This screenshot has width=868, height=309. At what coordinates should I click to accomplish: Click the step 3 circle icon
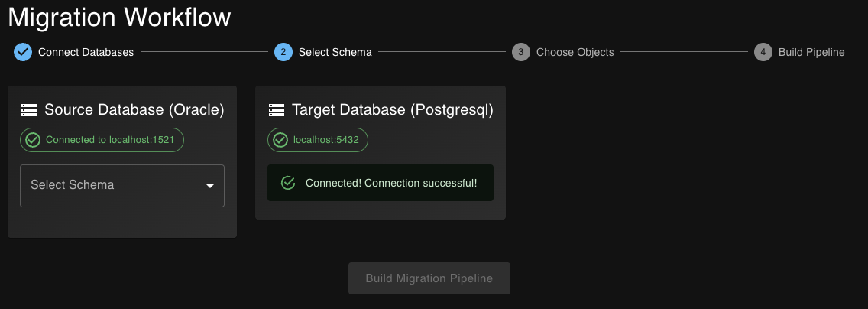(521, 52)
